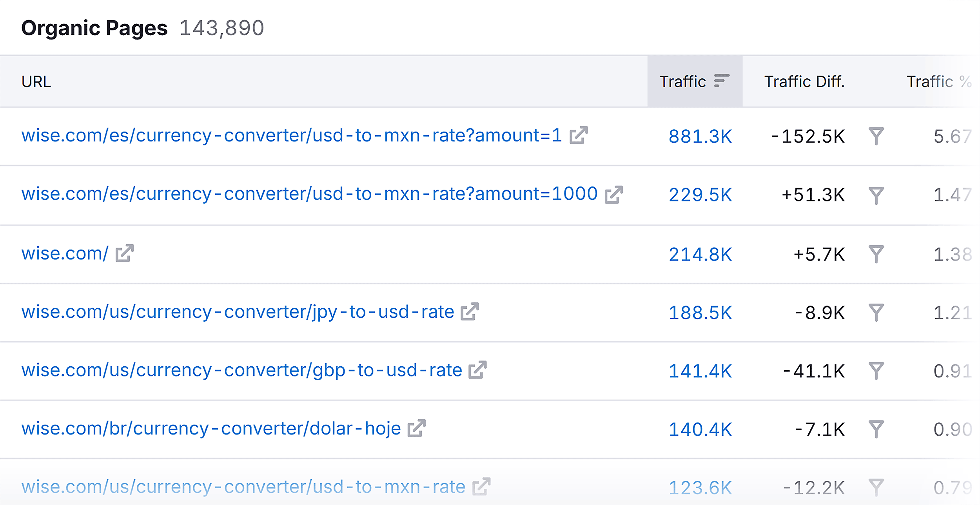Sort by Traffic Diff. column header

[x=804, y=81]
